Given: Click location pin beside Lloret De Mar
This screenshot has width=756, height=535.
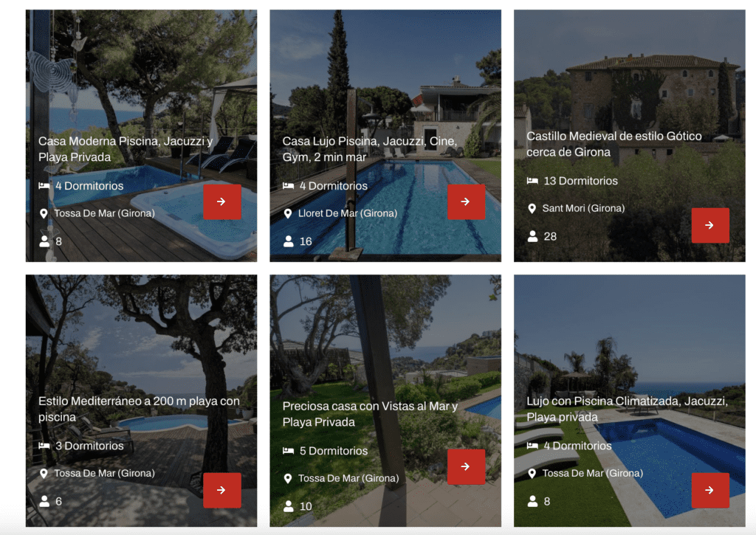Looking at the screenshot, I should pyautogui.click(x=288, y=213).
